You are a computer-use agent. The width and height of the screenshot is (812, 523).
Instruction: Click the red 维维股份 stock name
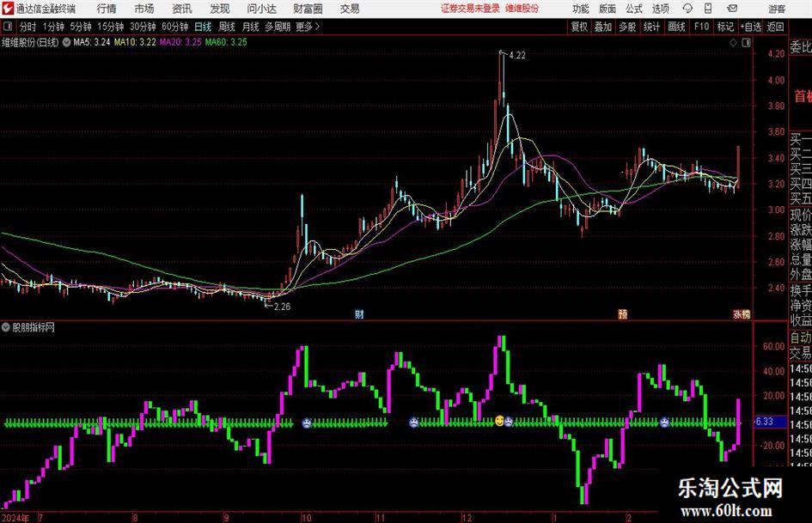pyautogui.click(x=522, y=9)
